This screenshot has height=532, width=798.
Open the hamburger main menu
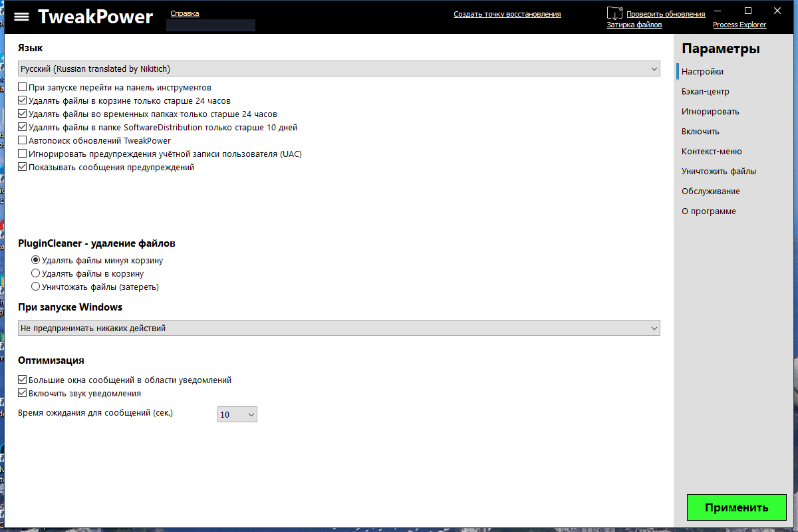21,17
